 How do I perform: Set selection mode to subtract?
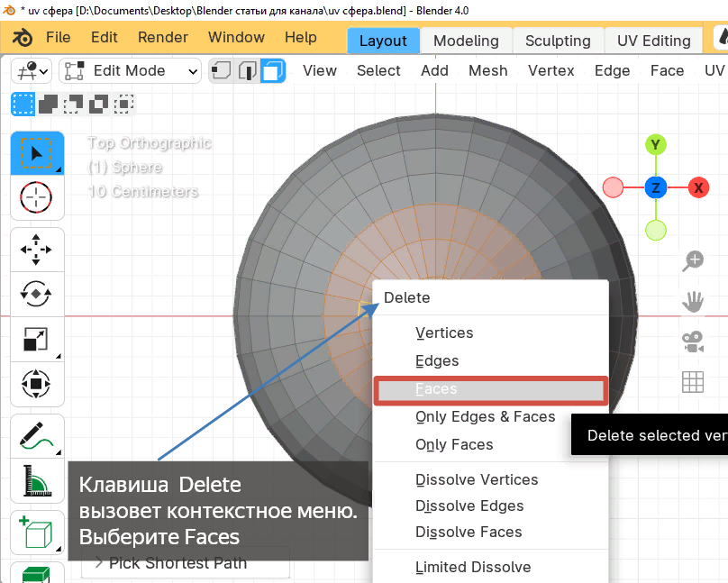(73, 104)
